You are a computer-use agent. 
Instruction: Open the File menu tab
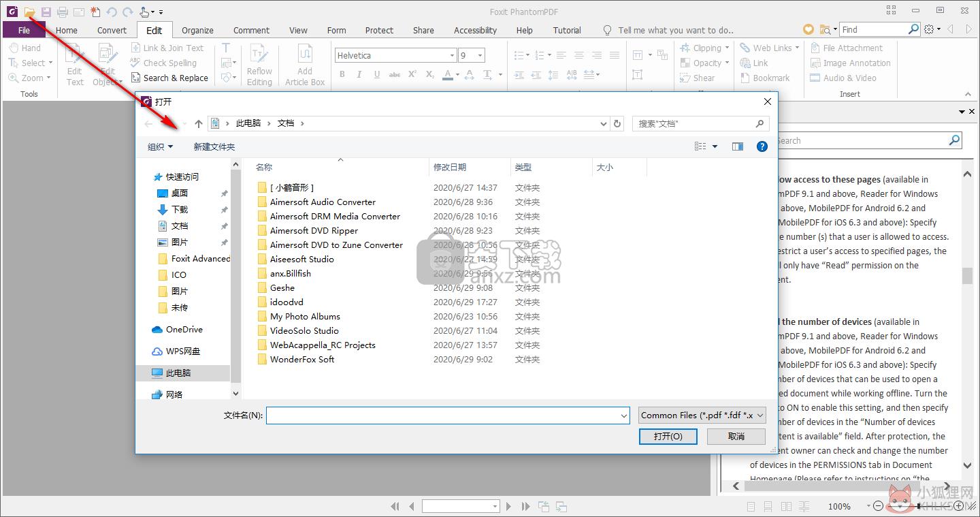[x=24, y=30]
